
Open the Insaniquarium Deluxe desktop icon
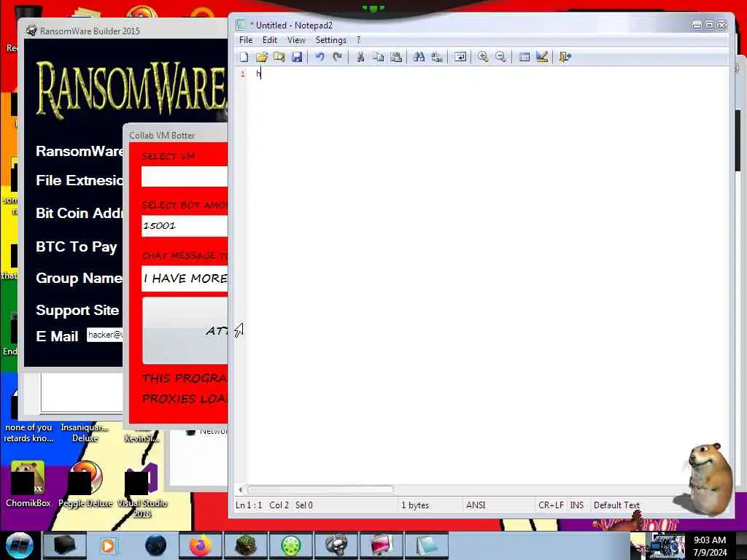pyautogui.click(x=85, y=432)
